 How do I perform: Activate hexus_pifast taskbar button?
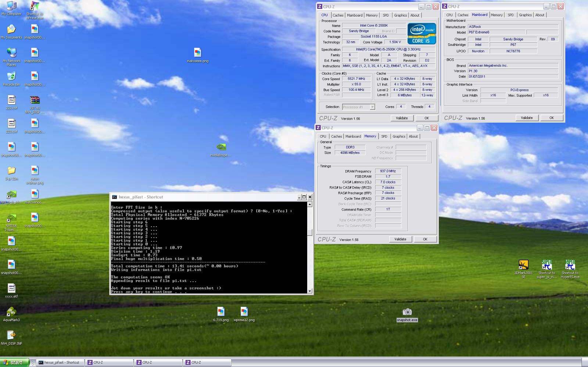(x=60, y=362)
